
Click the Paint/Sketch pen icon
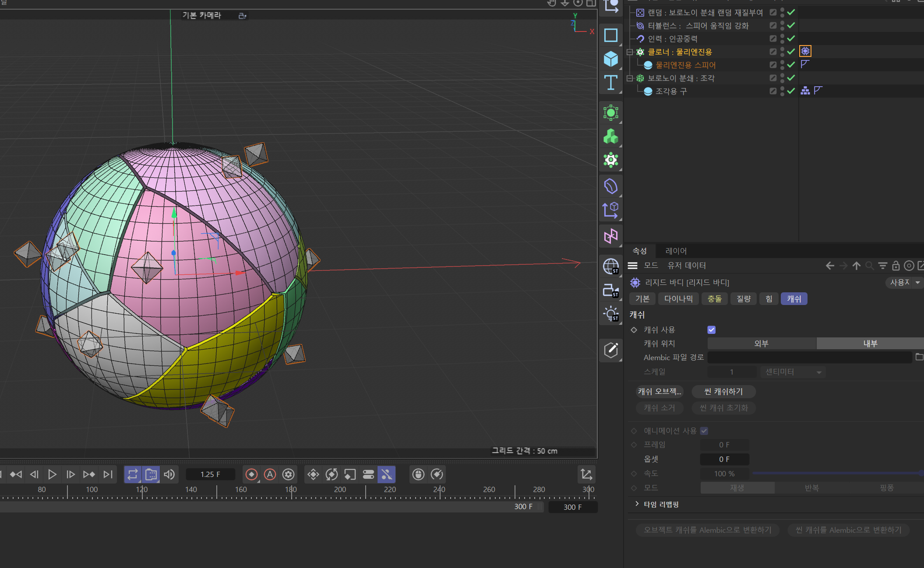(x=610, y=350)
